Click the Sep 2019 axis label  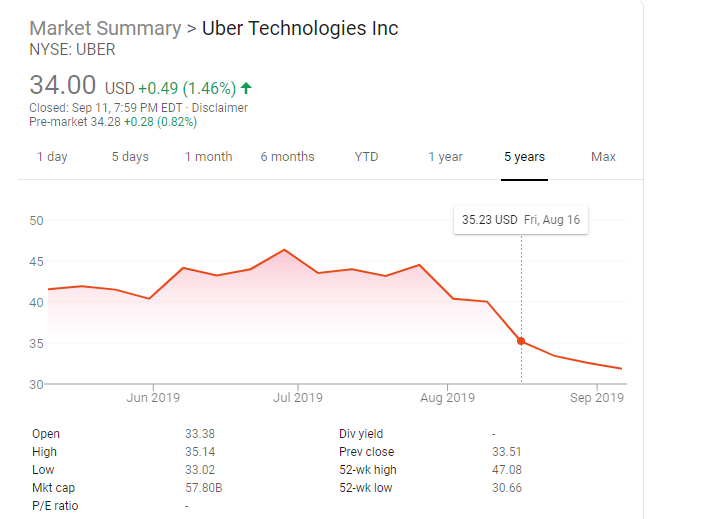[596, 398]
